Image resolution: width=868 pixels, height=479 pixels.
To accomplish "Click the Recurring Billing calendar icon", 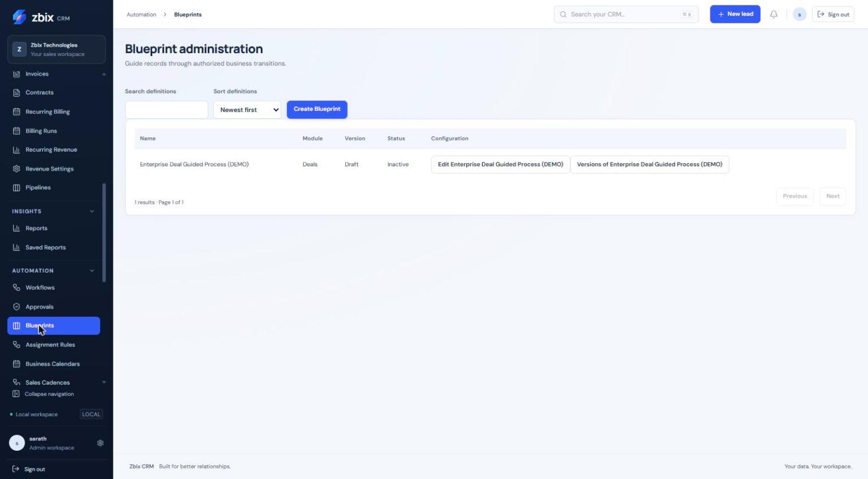I will [17, 111].
